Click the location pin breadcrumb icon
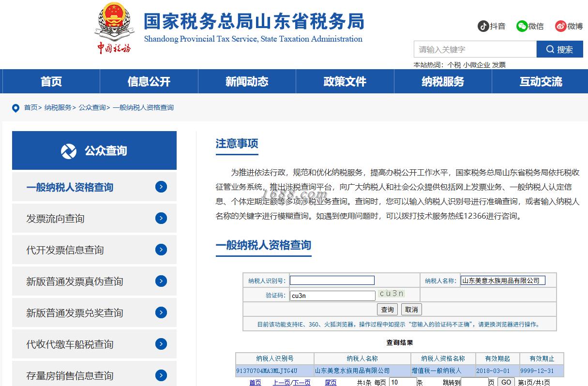 pos(15,108)
